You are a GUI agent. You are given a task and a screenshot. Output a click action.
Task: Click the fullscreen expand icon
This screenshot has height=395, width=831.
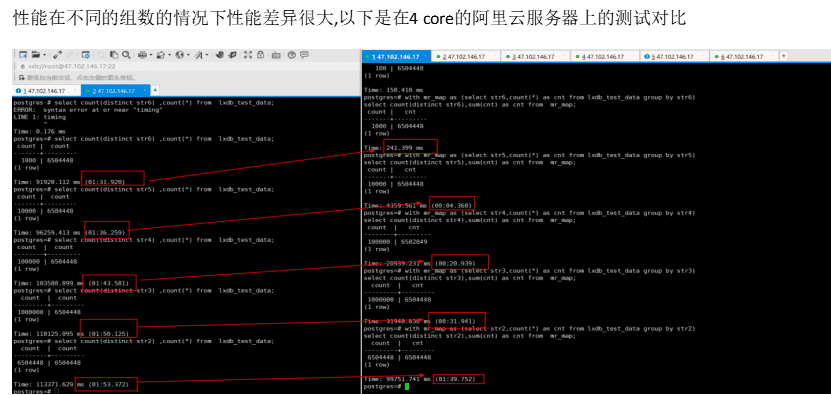[x=248, y=55]
